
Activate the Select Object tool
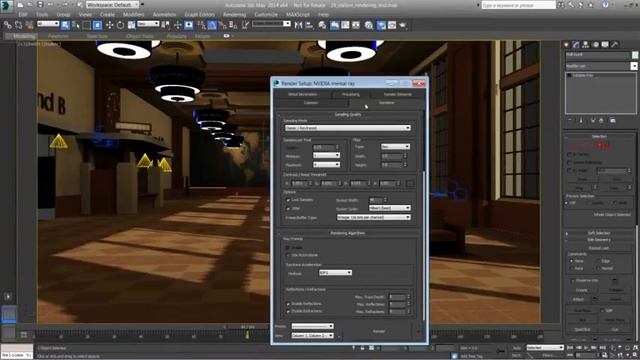(x=65, y=25)
